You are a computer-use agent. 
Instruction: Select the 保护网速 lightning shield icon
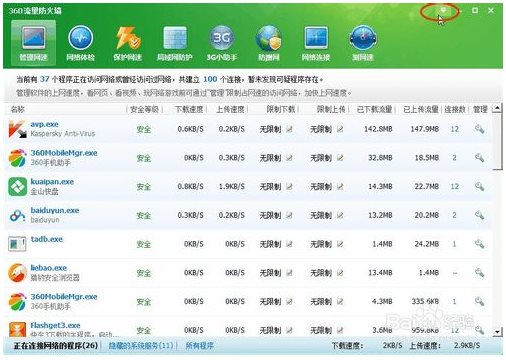(x=128, y=42)
